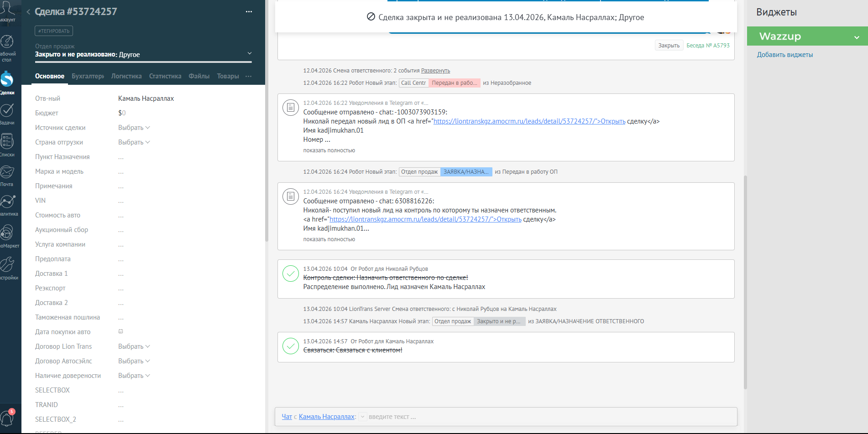Screen dimensions: 868x434
Task: Click completed checkmark on Связаться с клиентом task
Action: point(291,346)
